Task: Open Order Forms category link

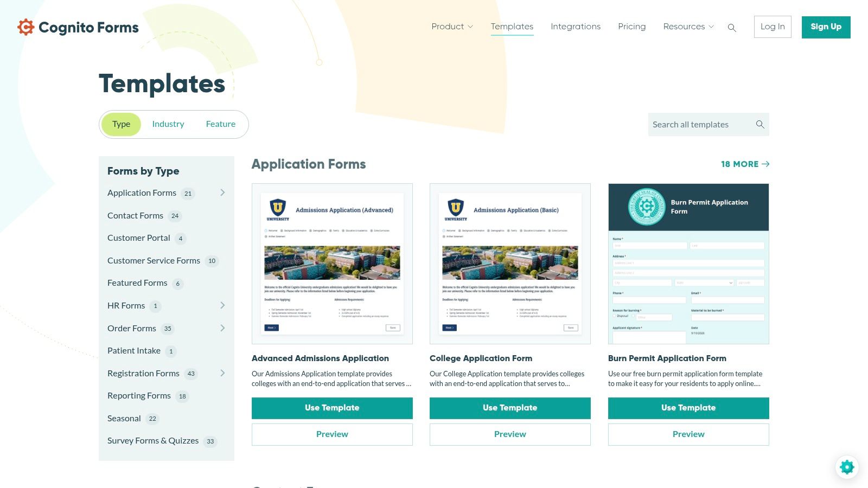Action: tap(131, 329)
